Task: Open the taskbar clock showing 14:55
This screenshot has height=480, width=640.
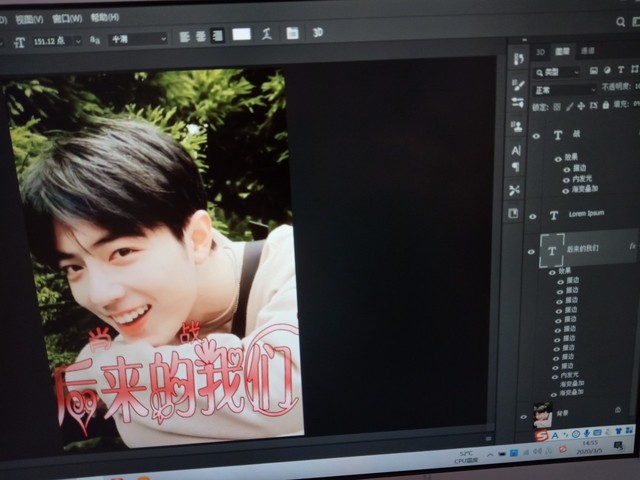Action: (590, 447)
